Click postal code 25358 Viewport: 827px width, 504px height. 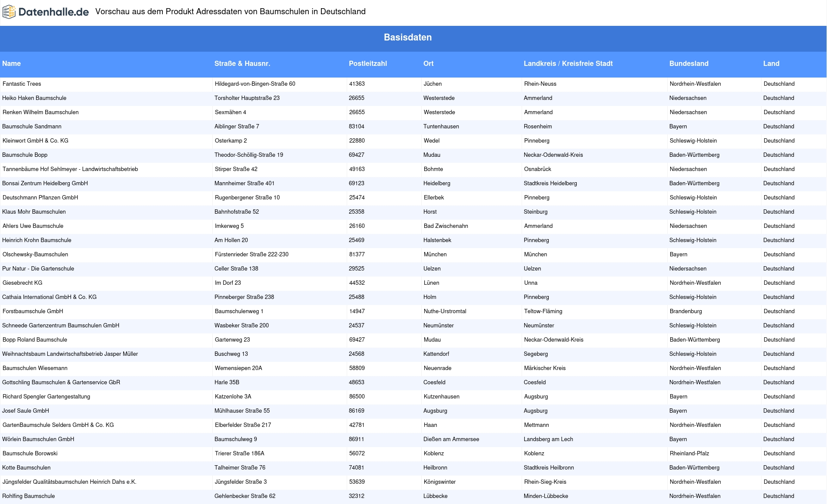coord(357,212)
